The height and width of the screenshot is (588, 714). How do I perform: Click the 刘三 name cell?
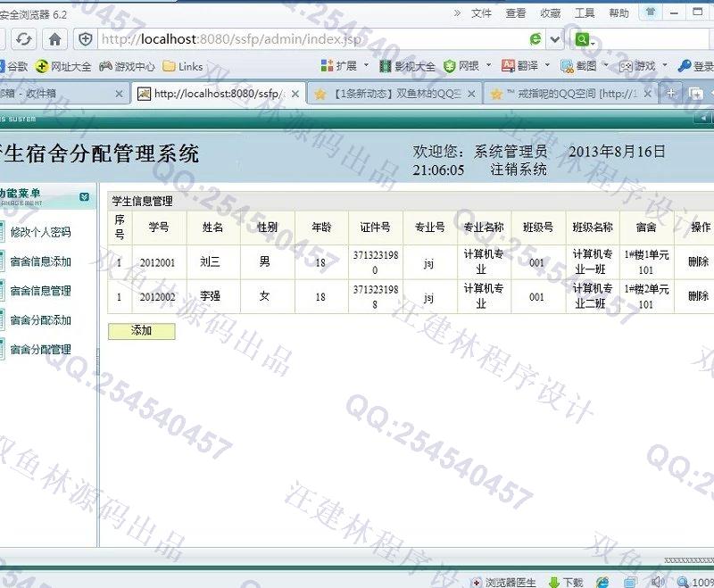point(212,261)
